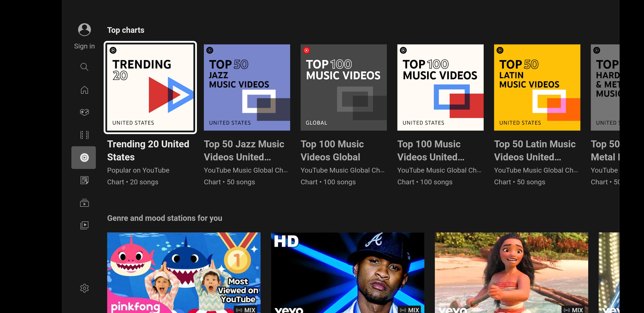Click the red YouTube Music logo on Global card

click(x=307, y=50)
